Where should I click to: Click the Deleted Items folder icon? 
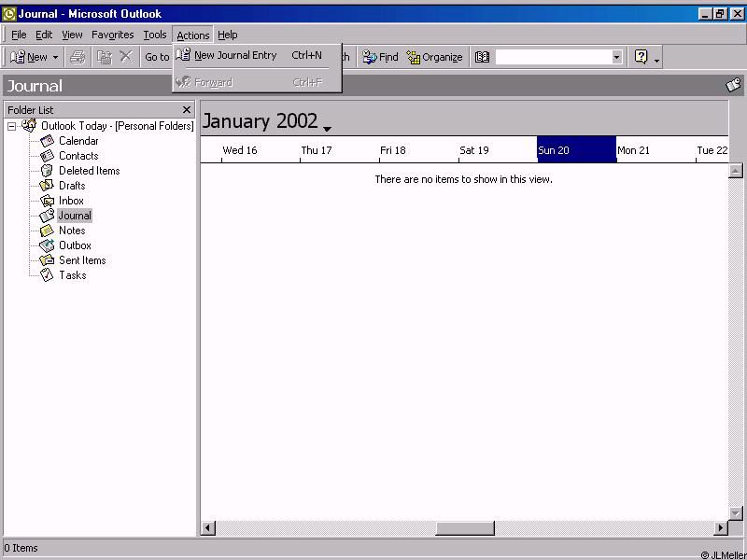[47, 171]
